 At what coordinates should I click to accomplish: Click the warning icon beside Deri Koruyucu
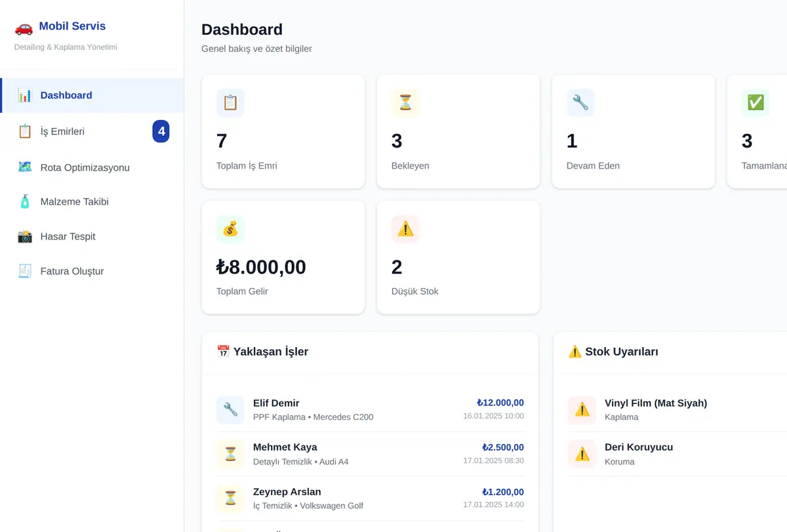(x=582, y=454)
